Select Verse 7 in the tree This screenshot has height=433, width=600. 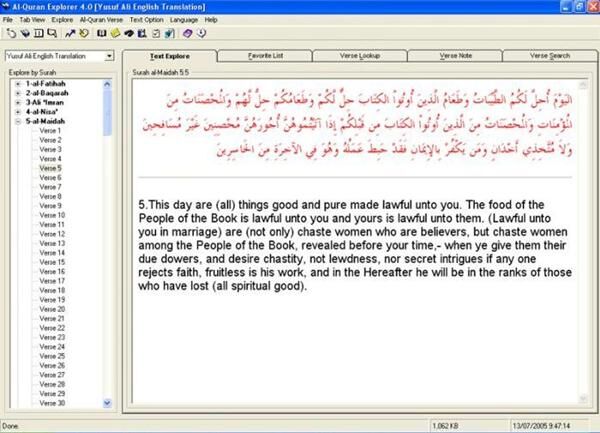tap(50, 187)
